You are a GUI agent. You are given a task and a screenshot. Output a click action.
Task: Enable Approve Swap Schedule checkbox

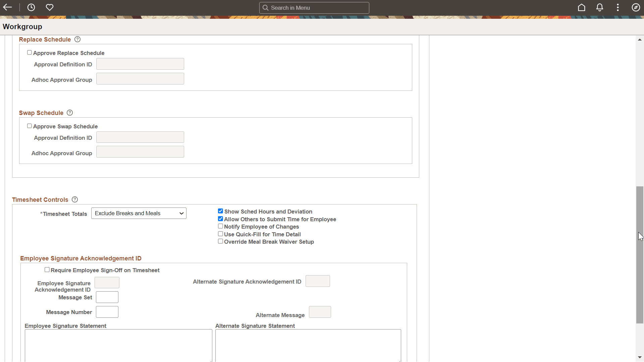pyautogui.click(x=30, y=126)
